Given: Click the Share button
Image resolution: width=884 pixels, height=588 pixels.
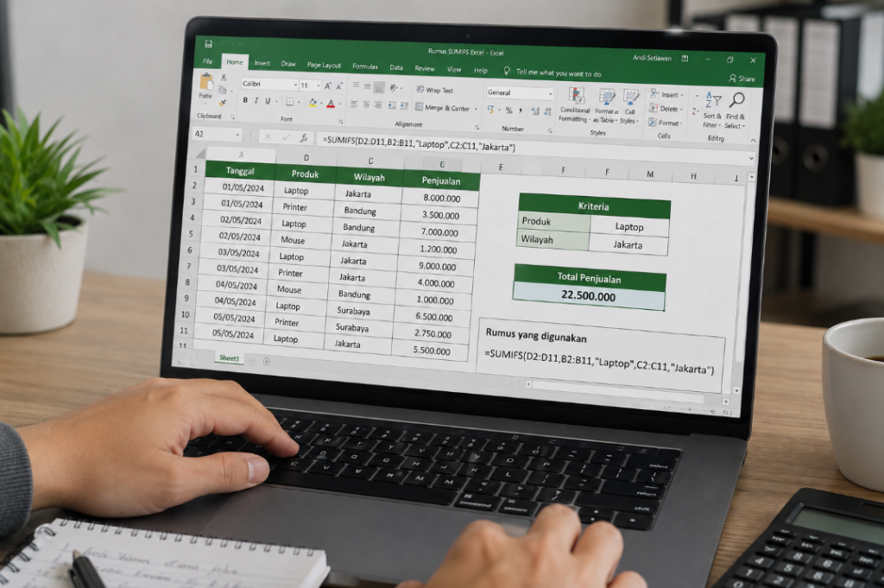Looking at the screenshot, I should pyautogui.click(x=742, y=79).
